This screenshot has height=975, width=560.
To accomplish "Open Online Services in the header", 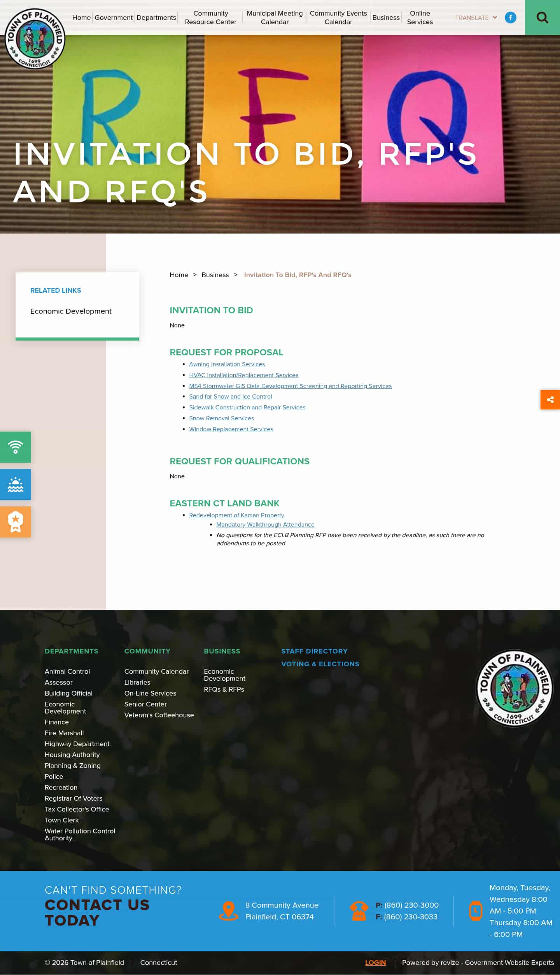I will point(420,18).
